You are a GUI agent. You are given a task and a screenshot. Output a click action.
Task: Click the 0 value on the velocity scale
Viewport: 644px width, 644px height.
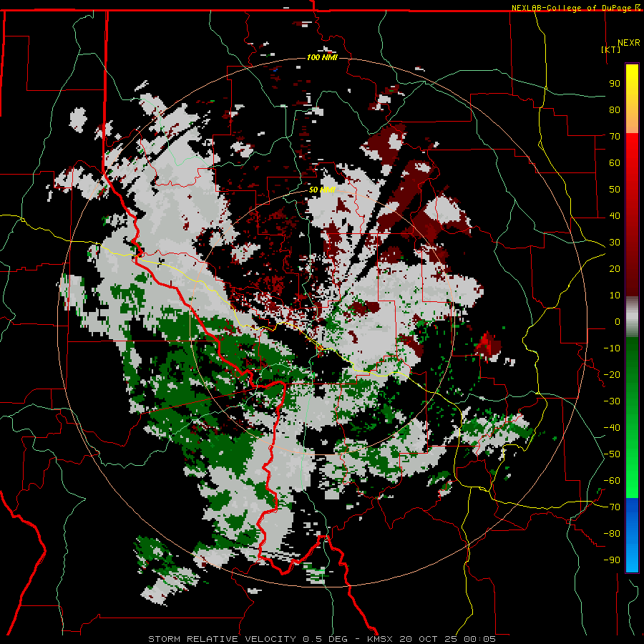[618, 321]
